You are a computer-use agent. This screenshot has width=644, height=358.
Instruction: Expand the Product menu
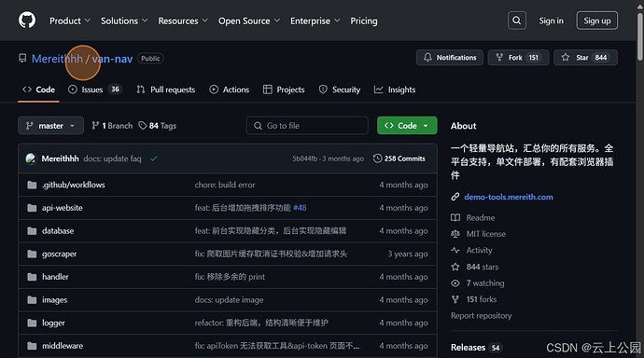pos(70,21)
